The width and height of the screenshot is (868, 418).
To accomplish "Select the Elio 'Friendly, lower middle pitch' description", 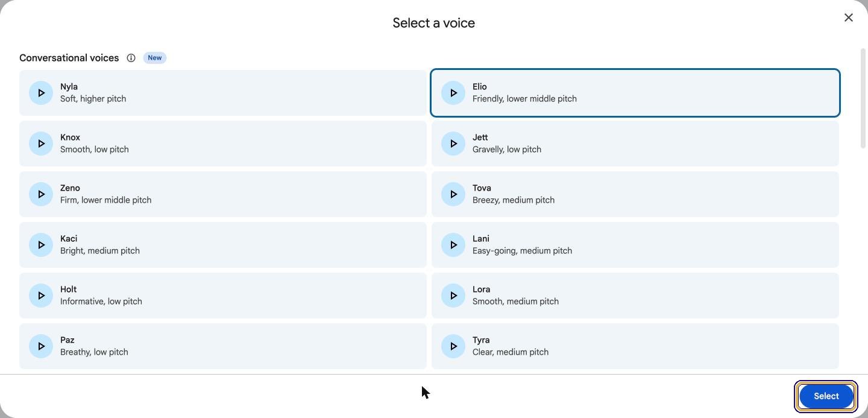I will pyautogui.click(x=524, y=99).
